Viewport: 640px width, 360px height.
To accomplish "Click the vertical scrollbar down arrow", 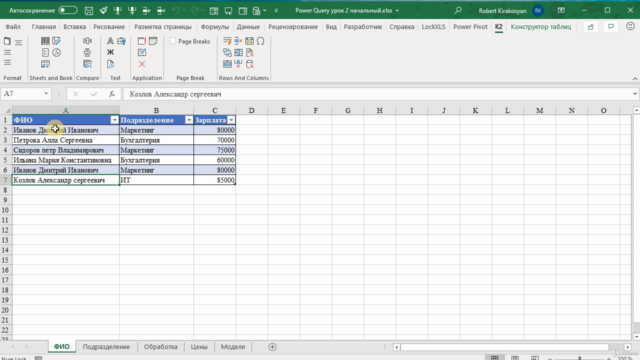I will [x=636, y=337].
